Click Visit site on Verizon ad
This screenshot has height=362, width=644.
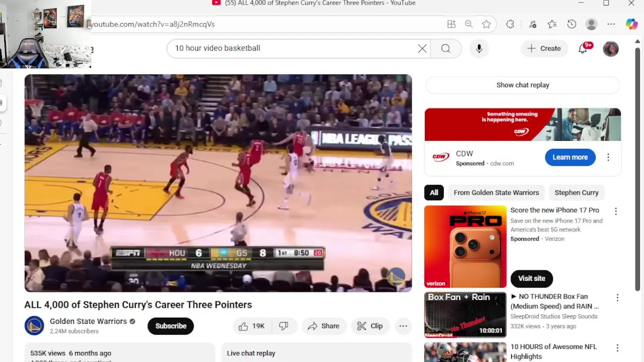point(532,279)
